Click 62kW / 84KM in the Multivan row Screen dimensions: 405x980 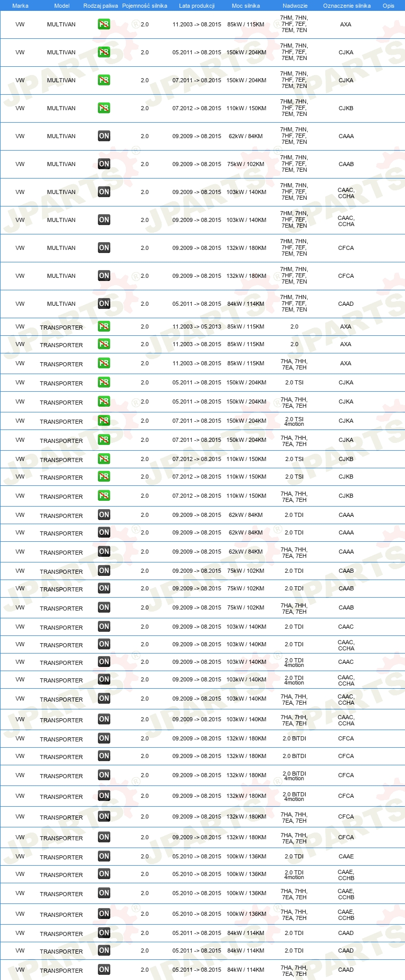[245, 136]
